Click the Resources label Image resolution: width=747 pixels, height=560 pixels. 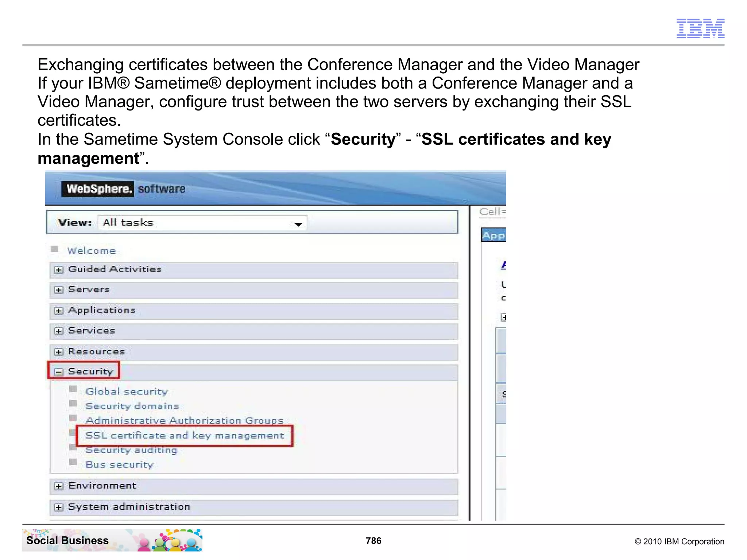97,351
